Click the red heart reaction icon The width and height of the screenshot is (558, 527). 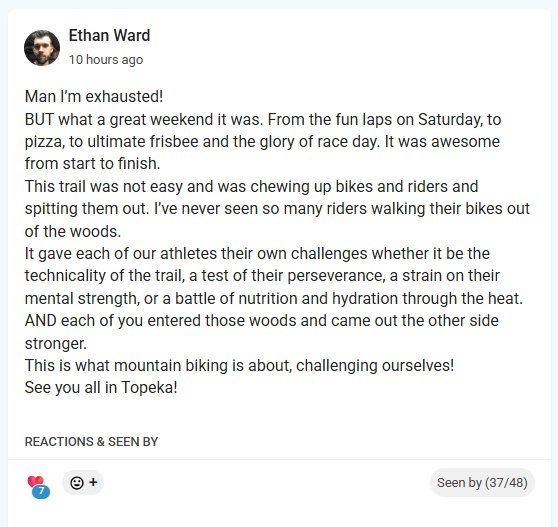click(x=35, y=481)
